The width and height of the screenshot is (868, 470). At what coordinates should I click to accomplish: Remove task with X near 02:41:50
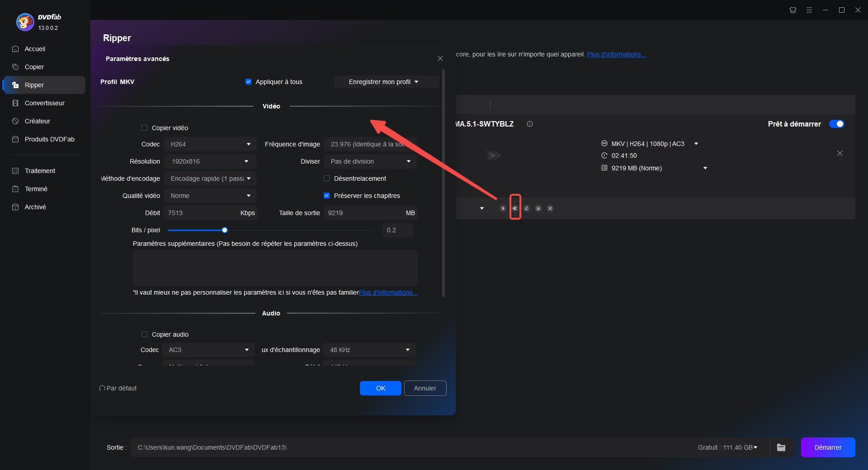(x=840, y=153)
